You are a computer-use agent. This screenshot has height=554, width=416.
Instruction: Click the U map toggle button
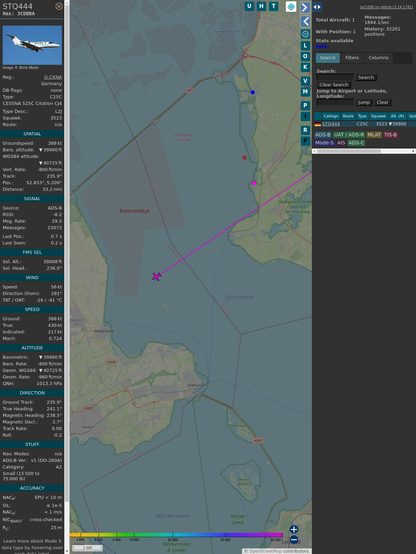[249, 6]
